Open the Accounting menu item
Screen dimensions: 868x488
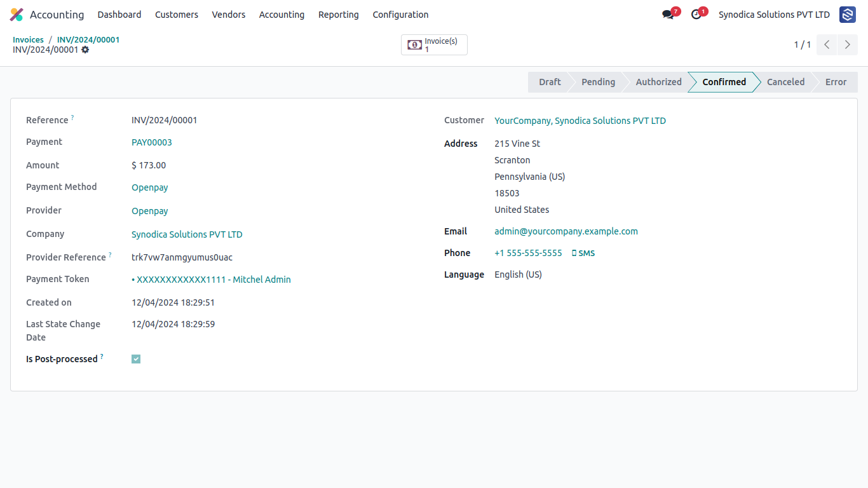pyautogui.click(x=281, y=15)
